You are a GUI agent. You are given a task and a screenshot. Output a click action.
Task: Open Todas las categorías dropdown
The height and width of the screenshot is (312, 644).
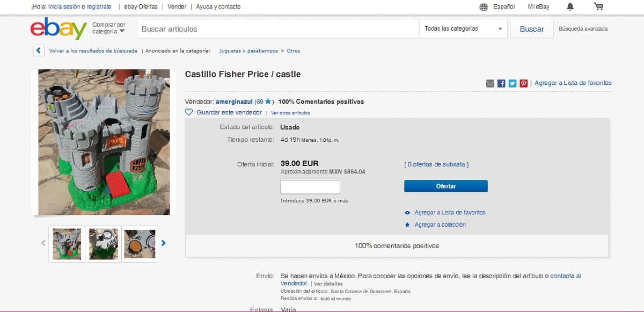point(463,28)
